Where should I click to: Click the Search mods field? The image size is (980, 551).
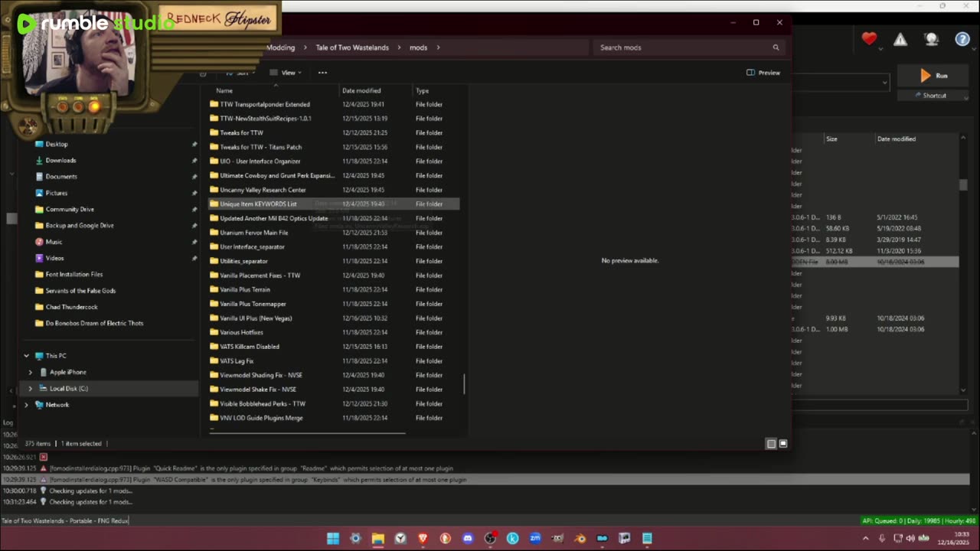689,47
